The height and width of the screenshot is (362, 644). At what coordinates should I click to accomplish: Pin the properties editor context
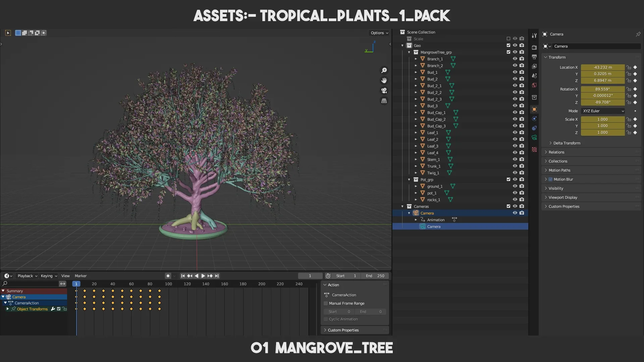coord(638,34)
